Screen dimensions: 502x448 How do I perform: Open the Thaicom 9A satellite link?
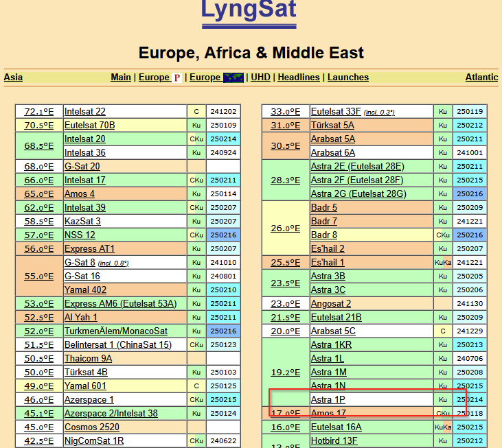[x=89, y=359]
